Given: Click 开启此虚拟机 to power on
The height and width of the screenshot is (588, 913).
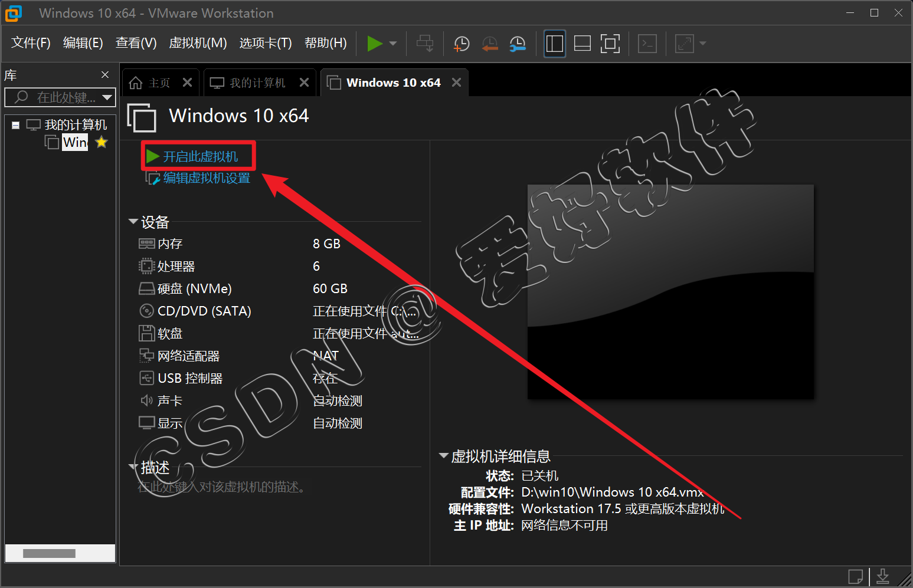Looking at the screenshot, I should tap(199, 156).
